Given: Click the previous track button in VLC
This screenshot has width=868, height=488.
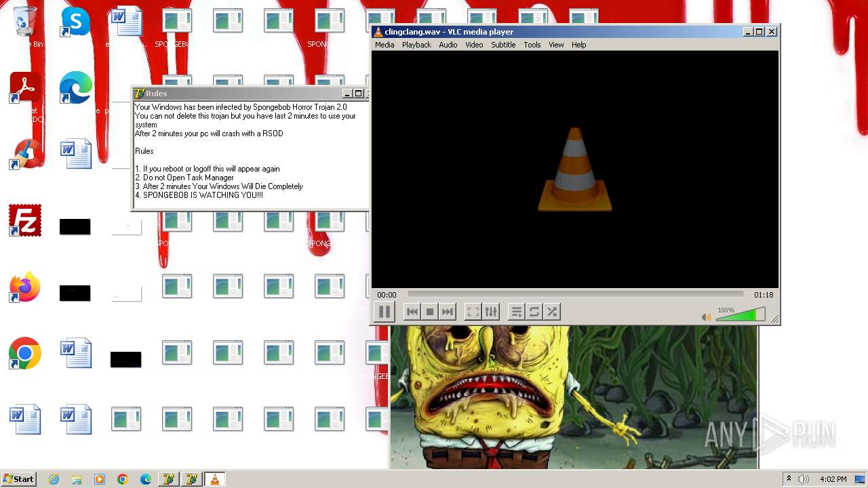Looking at the screenshot, I should (x=412, y=312).
